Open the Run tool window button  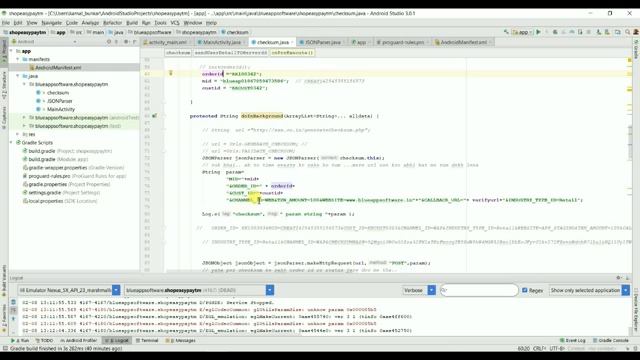(20, 340)
